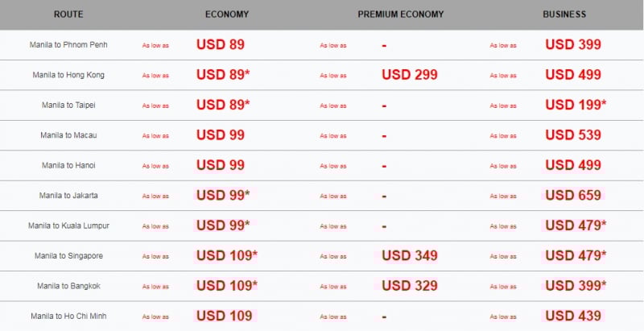Choose USD 329 premium economy Bangkok fare
Image resolution: width=644 pixels, height=331 pixels.
410,286
